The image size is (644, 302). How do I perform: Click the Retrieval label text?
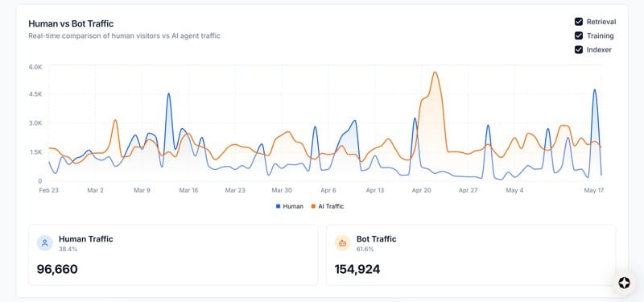pos(601,22)
